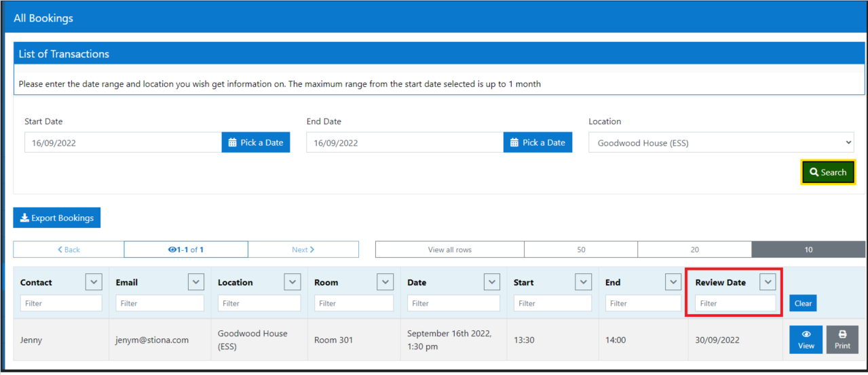Click the Room filter field
This screenshot has height=375, width=868.
(354, 303)
